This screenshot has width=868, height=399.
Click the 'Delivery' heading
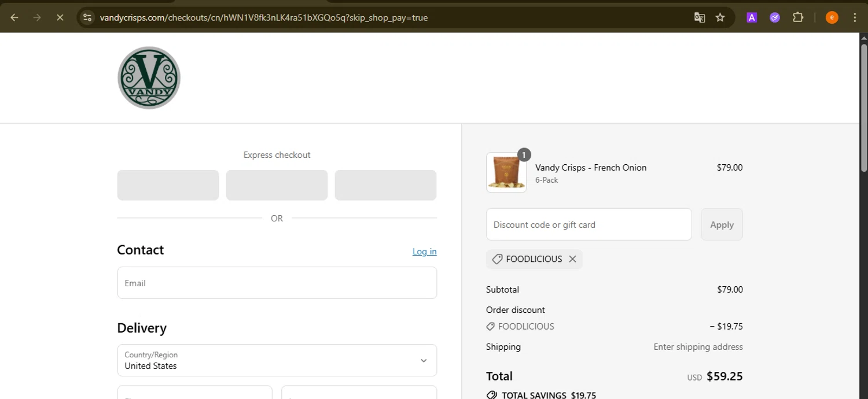[x=142, y=328]
